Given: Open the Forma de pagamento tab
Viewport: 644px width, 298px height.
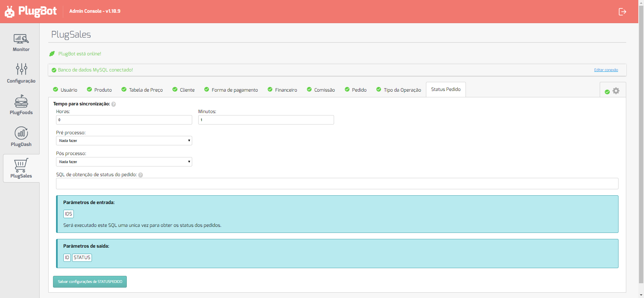Looking at the screenshot, I should [231, 90].
